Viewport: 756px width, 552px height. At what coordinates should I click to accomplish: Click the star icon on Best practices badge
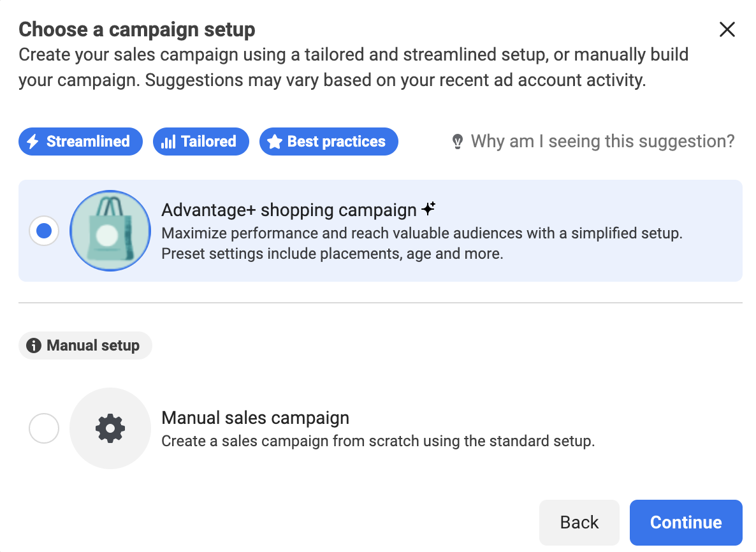pos(275,141)
